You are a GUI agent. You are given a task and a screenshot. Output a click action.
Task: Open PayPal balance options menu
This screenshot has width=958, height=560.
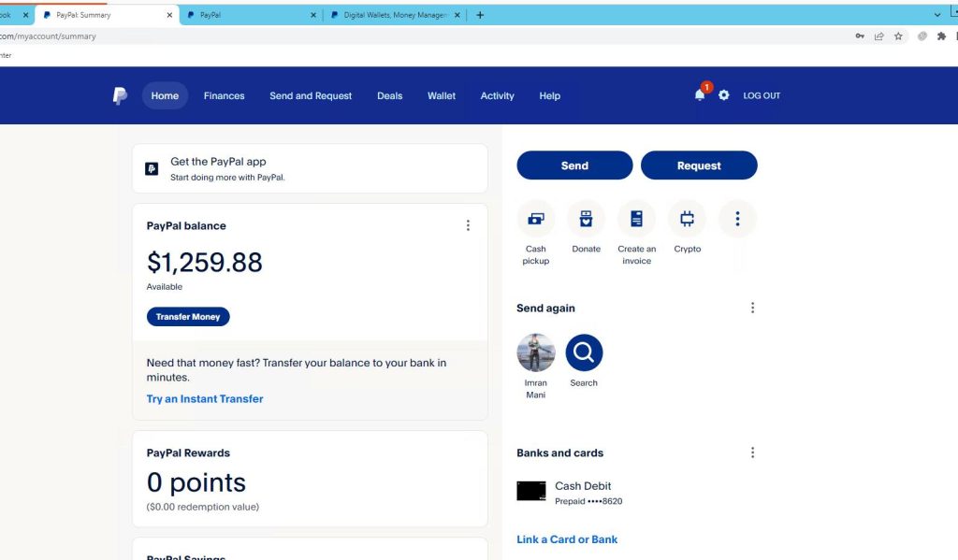pos(468,225)
